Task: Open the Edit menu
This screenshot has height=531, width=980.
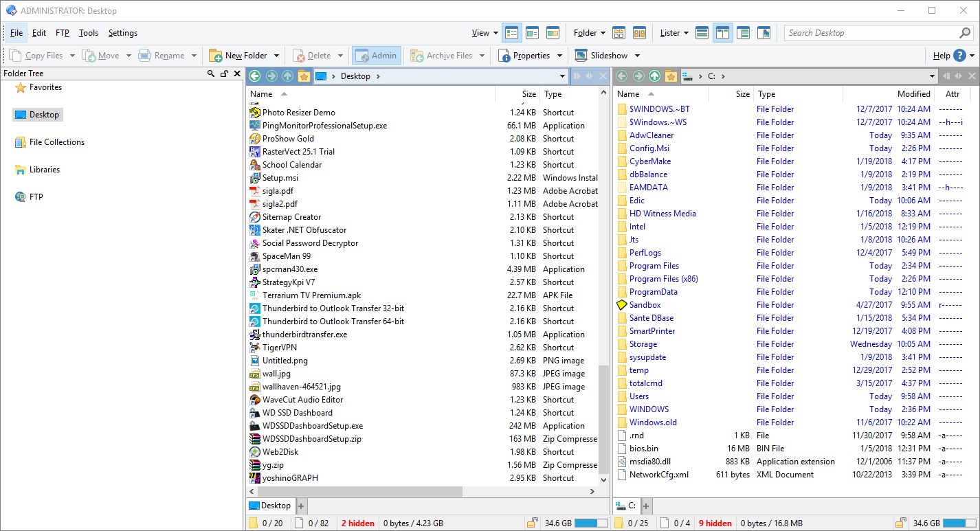Action: (x=39, y=33)
